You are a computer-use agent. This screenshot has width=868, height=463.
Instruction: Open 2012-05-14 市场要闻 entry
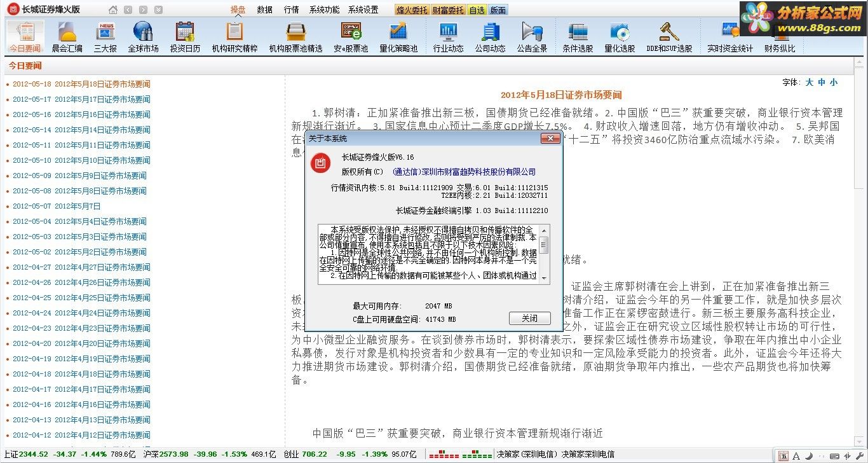pyautogui.click(x=81, y=130)
